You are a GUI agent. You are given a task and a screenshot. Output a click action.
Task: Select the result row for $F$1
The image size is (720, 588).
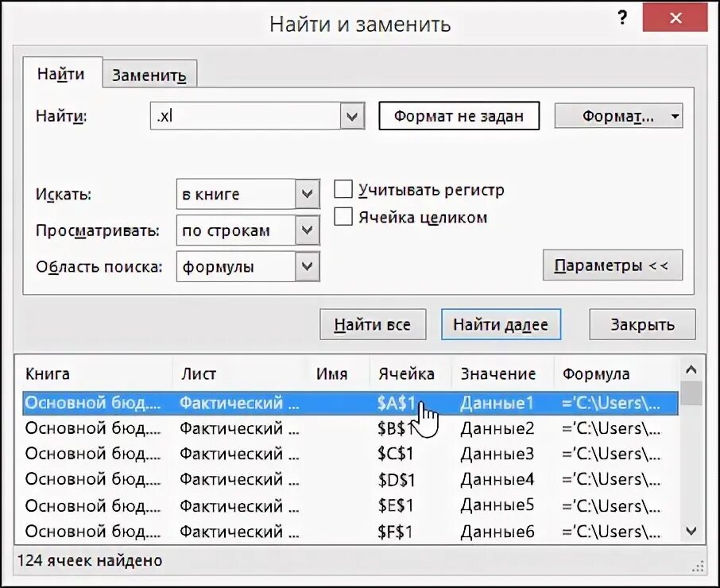coord(350,532)
